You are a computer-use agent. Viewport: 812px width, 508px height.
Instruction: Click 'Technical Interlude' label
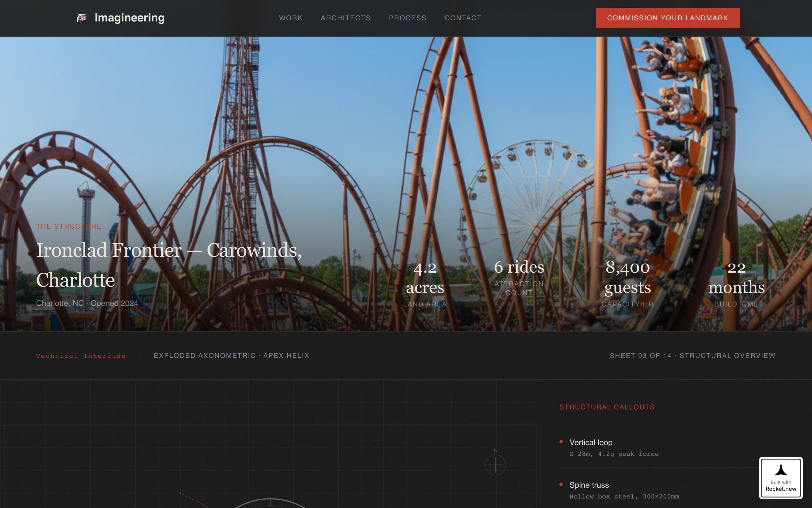click(81, 356)
